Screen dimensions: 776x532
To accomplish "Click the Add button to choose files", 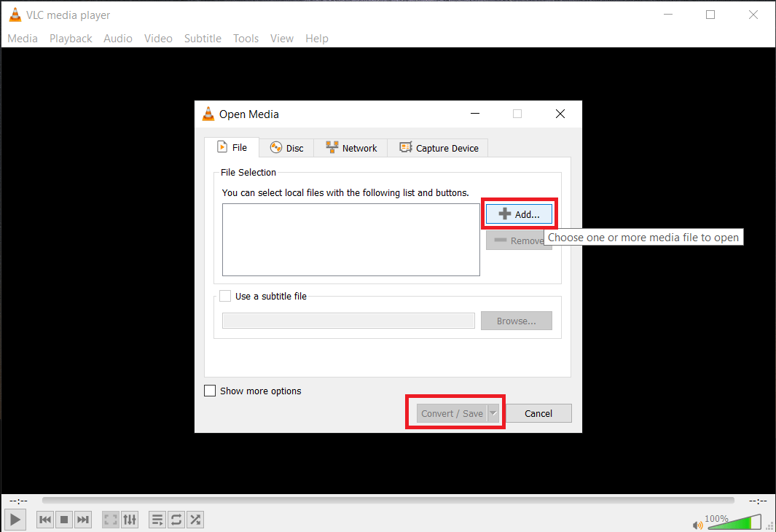I will click(x=519, y=214).
